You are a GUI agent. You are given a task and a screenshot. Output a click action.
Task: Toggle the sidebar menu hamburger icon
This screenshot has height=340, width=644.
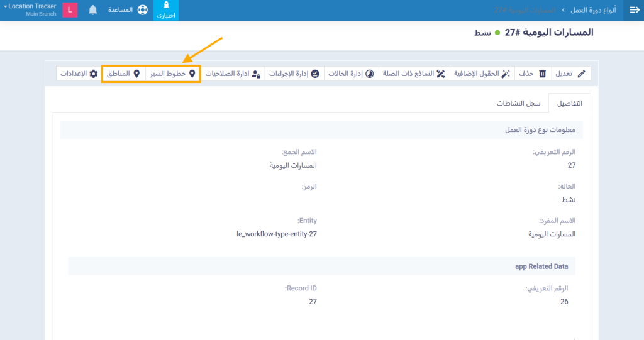click(x=634, y=10)
